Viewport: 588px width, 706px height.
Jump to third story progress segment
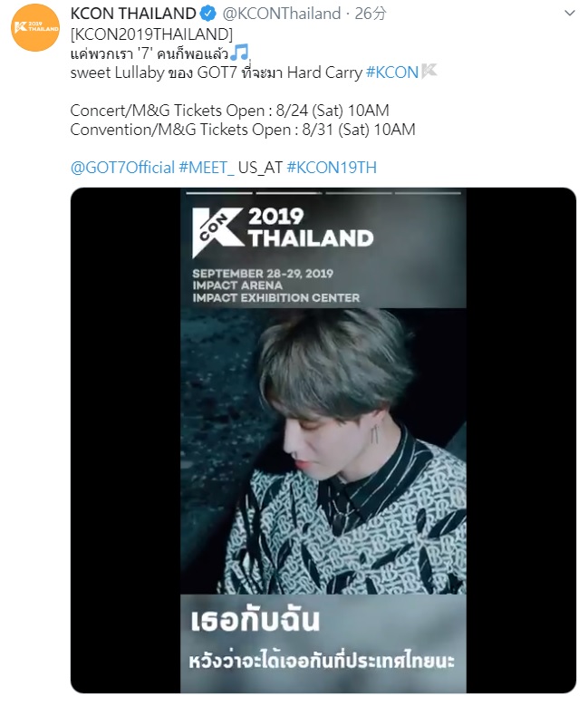358,193
